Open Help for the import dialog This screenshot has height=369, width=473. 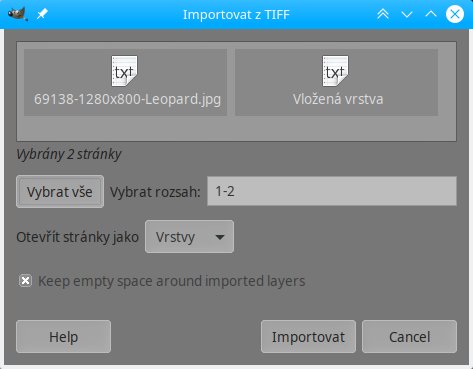(x=63, y=337)
